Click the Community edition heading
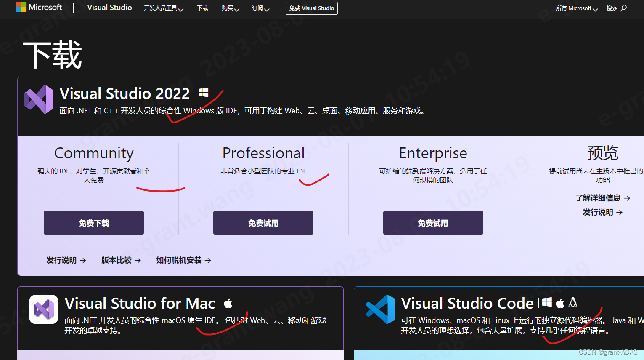The image size is (644, 360). coord(94,153)
